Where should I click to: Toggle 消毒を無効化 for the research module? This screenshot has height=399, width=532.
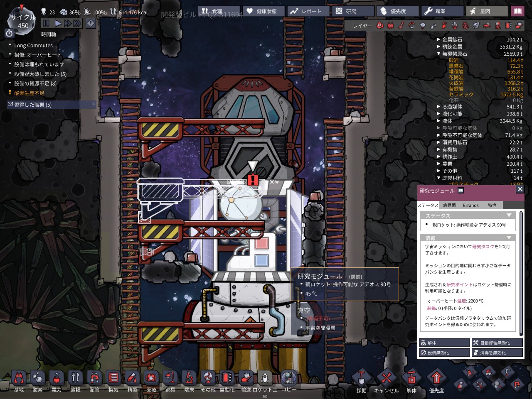[497, 352]
